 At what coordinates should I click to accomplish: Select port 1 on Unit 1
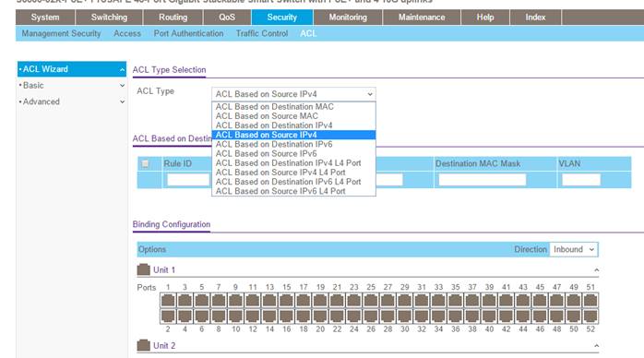tap(168, 301)
